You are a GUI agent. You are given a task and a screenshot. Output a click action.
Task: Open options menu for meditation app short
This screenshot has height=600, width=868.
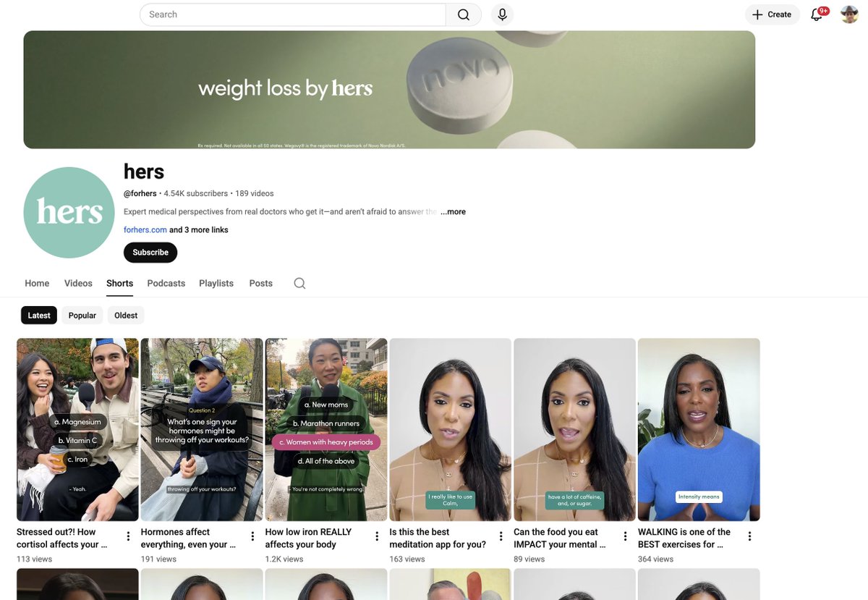pos(501,536)
